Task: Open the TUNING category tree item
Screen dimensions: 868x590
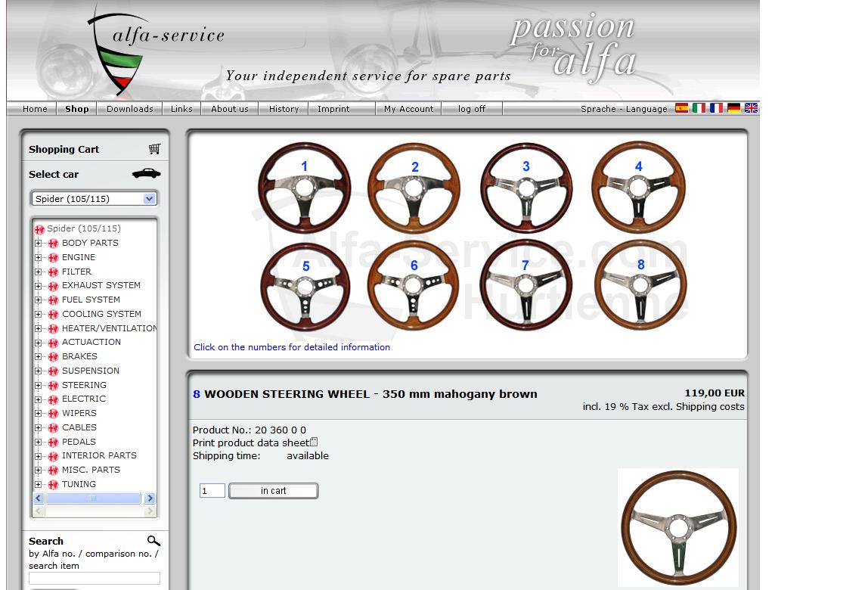Action: 79,484
